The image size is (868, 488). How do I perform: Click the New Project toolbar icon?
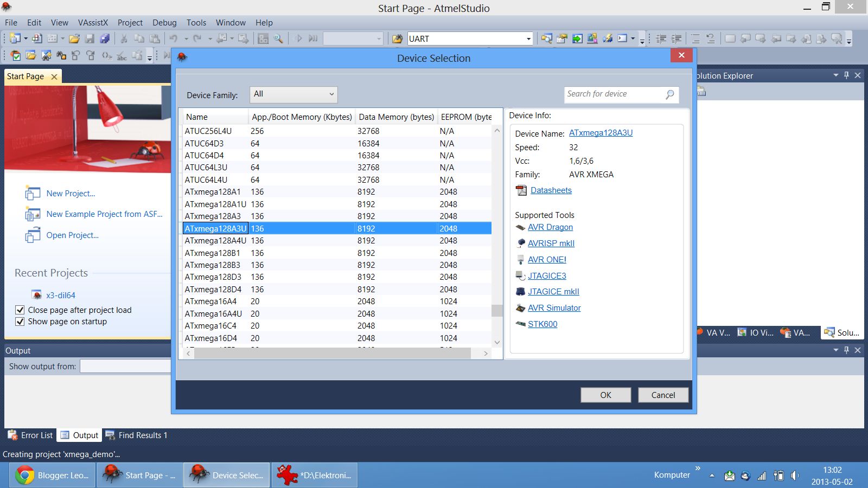[15, 38]
